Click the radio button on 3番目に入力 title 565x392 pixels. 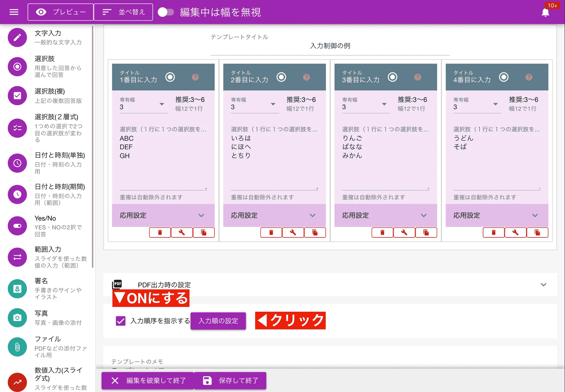tap(393, 77)
